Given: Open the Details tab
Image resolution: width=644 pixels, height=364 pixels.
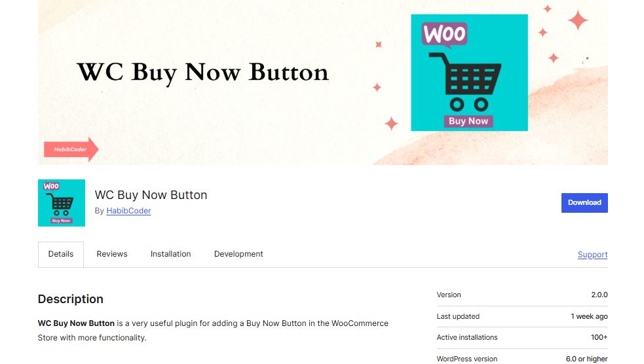Looking at the screenshot, I should coord(61,254).
